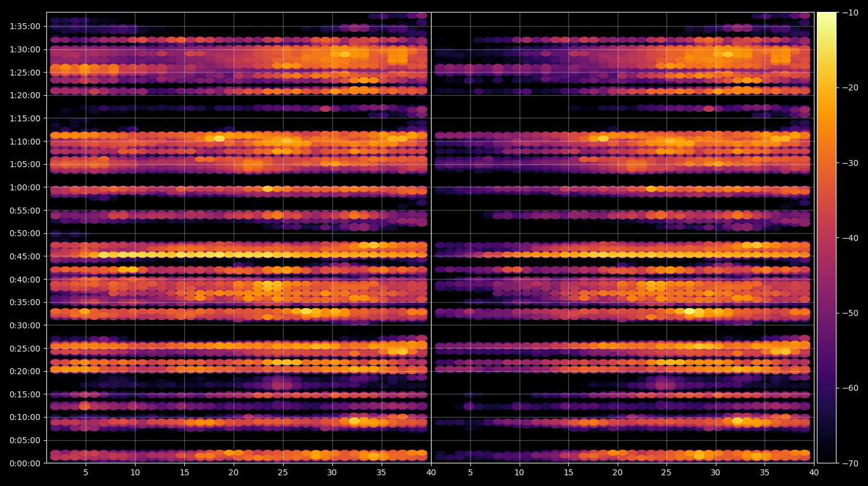Screen dimensions: 868x486
Task: Select x-axis label 10 under left plot
Action: (x=135, y=473)
